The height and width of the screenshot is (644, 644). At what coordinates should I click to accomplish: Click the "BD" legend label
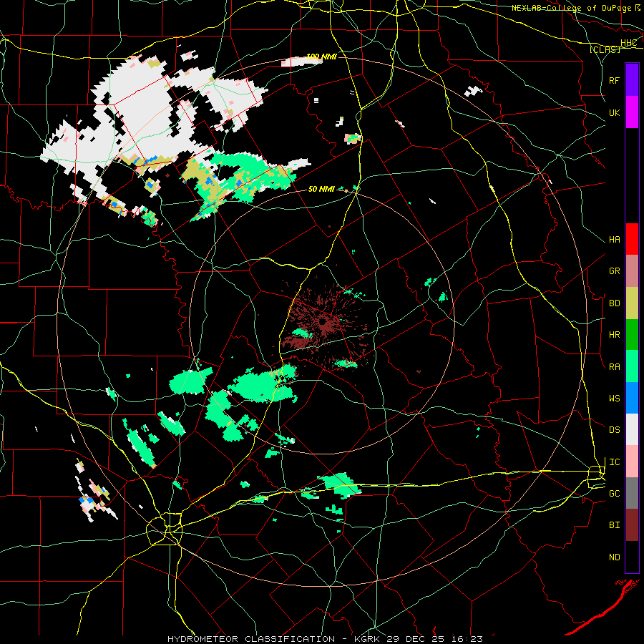[x=614, y=303]
